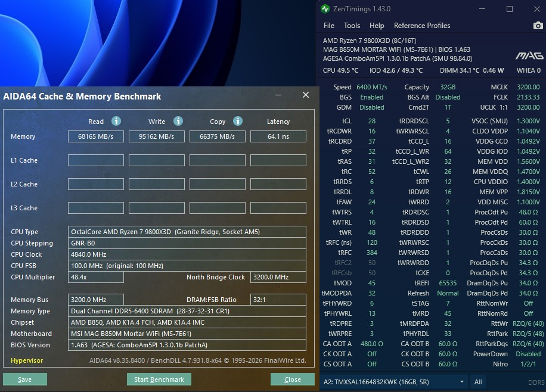Click the RttPark value RZQ/5 (48)
Viewport: 546px width, 392px height.
click(x=528, y=334)
